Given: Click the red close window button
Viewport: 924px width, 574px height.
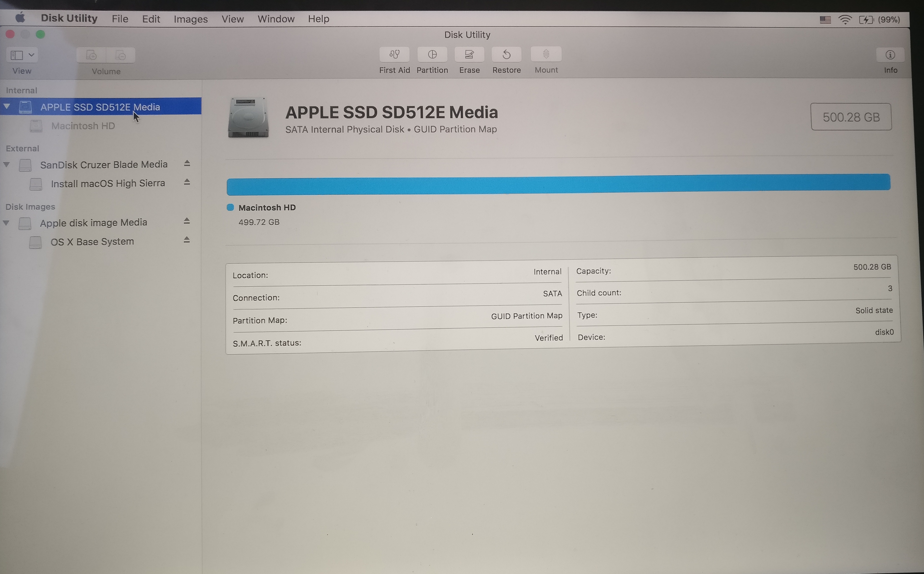Looking at the screenshot, I should pyautogui.click(x=10, y=35).
